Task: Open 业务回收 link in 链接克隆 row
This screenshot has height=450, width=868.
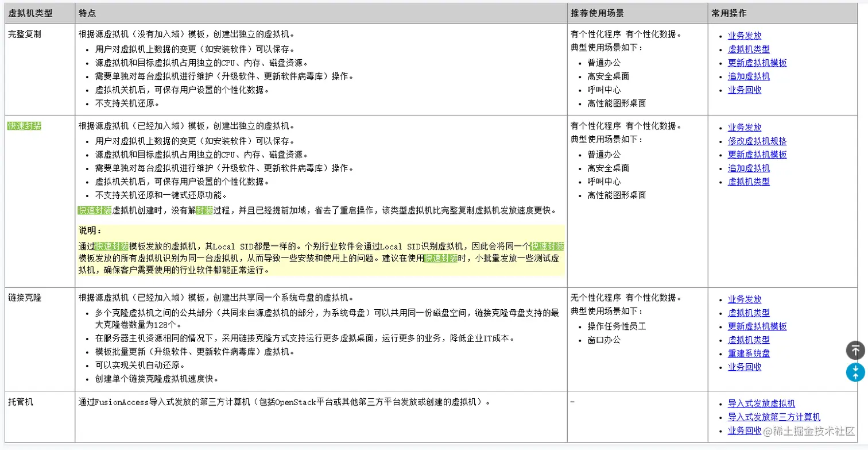Action: click(x=745, y=367)
